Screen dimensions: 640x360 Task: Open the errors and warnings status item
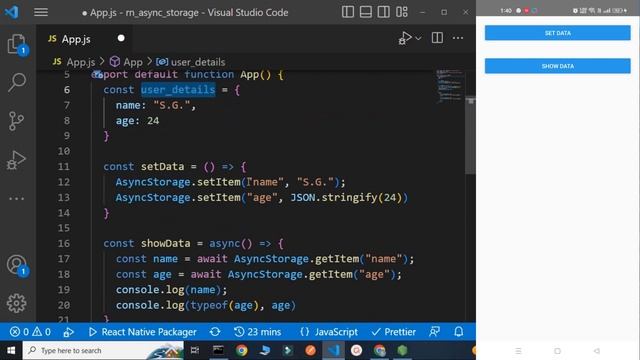pos(31,332)
